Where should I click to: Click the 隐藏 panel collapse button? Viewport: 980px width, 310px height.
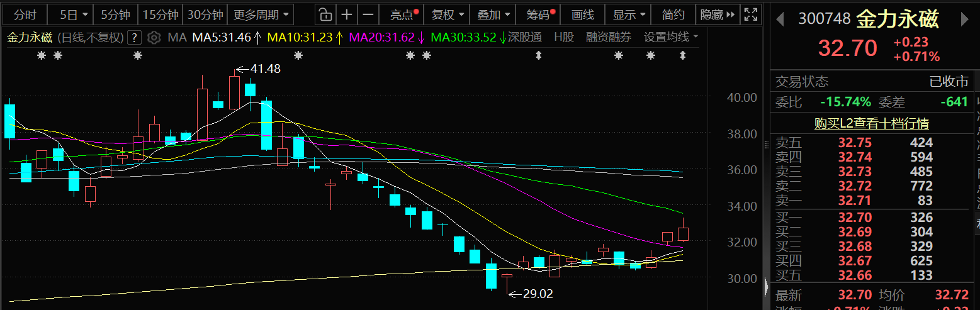pyautogui.click(x=718, y=14)
